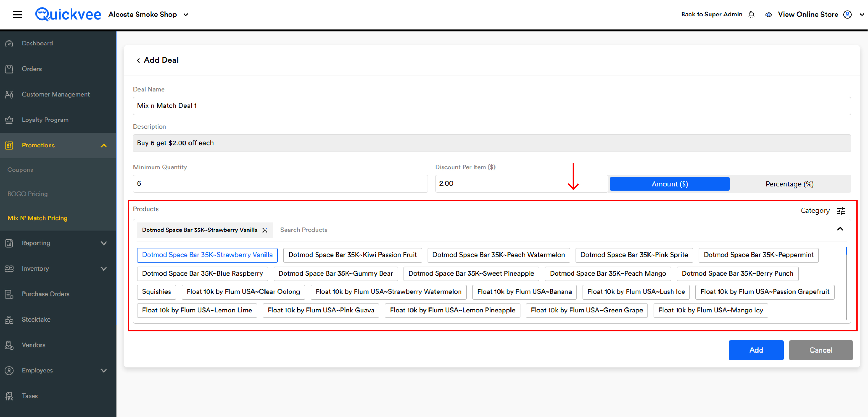Go back using Add Deal arrow

click(138, 60)
